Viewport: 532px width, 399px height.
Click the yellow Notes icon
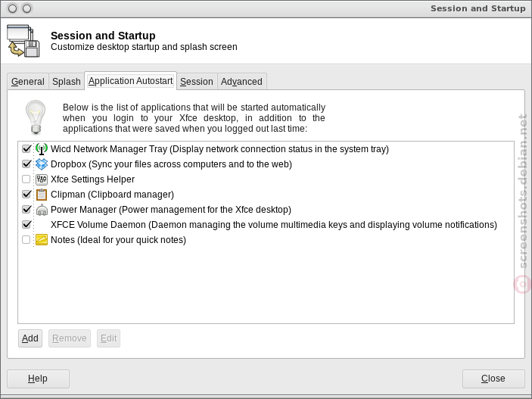coord(42,240)
